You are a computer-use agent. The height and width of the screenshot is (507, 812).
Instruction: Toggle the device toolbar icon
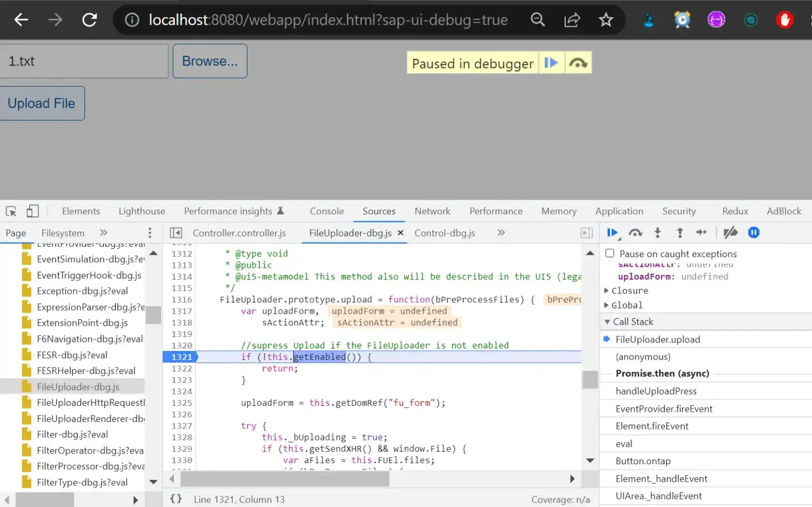pos(32,211)
